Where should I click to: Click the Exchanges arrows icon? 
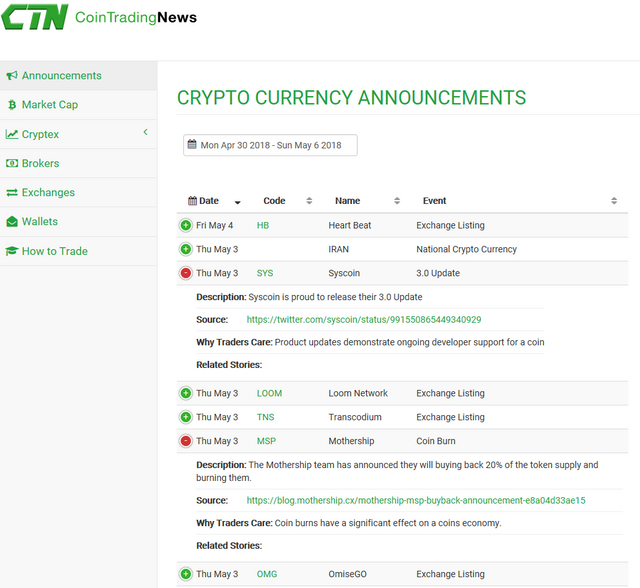pyautogui.click(x=12, y=192)
